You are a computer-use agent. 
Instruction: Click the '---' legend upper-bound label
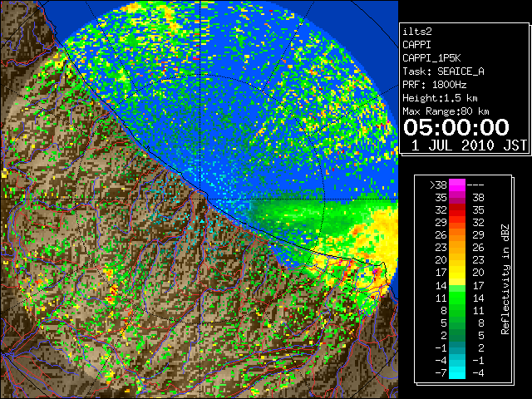pos(475,185)
